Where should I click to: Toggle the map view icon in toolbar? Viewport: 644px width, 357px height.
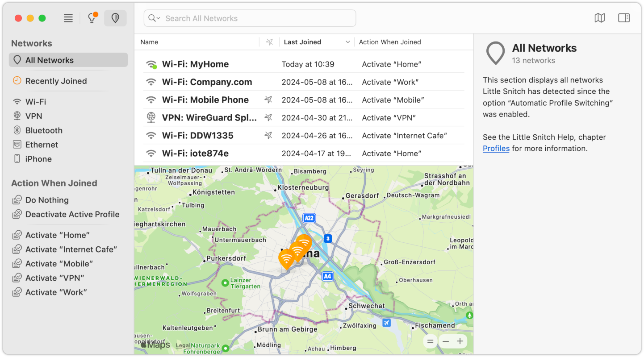(x=600, y=18)
